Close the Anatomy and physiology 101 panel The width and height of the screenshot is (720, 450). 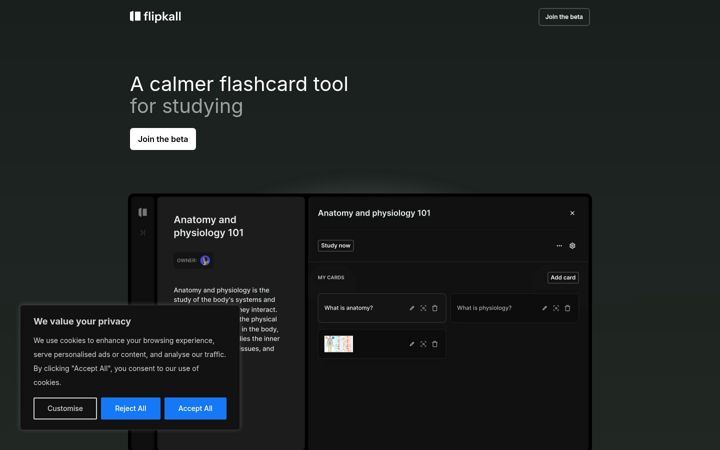pyautogui.click(x=572, y=213)
